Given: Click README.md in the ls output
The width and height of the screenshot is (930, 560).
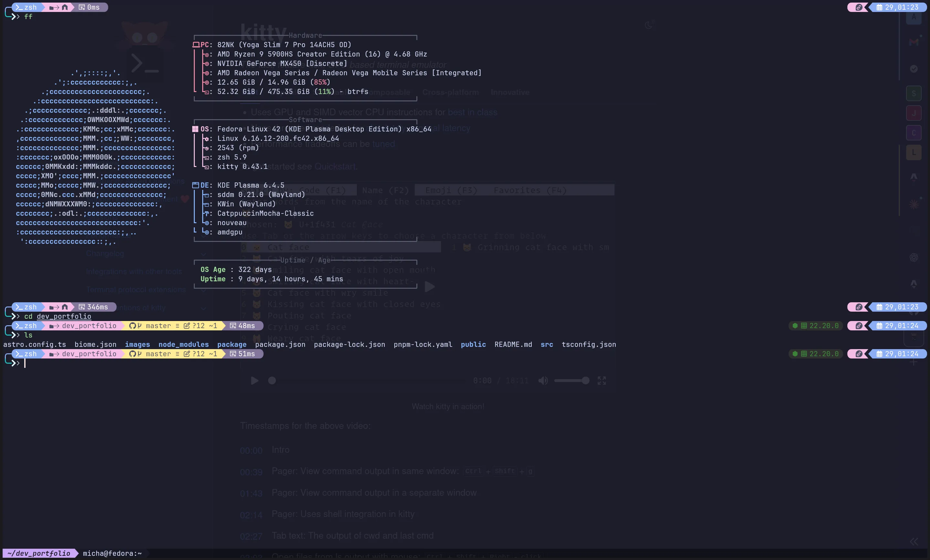Looking at the screenshot, I should [513, 345].
